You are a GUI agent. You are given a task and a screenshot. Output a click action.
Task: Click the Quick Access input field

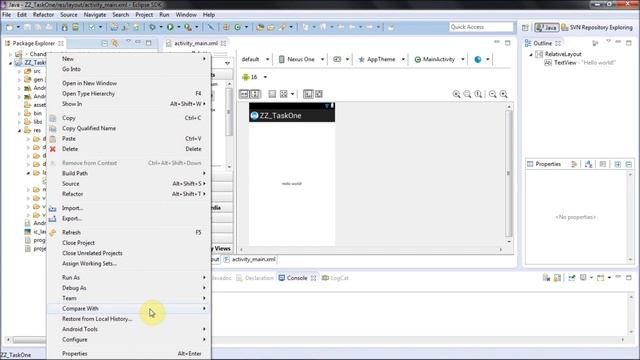[x=481, y=27]
